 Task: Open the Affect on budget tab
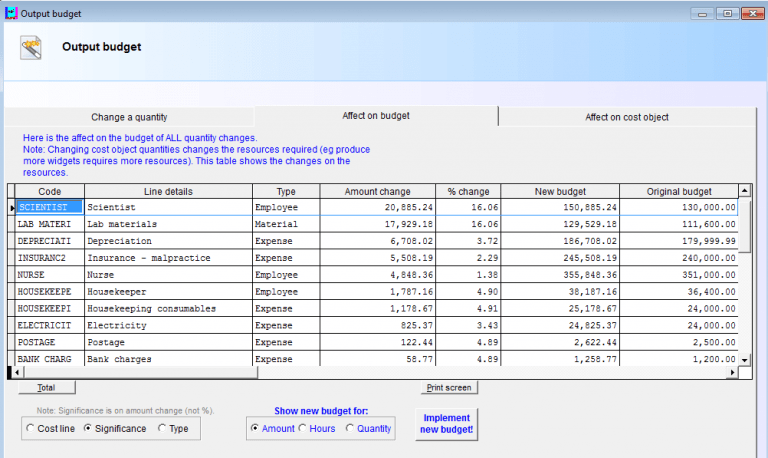coord(376,116)
